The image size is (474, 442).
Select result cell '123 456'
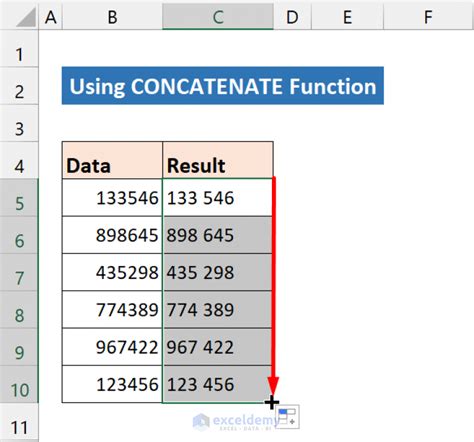pos(218,384)
